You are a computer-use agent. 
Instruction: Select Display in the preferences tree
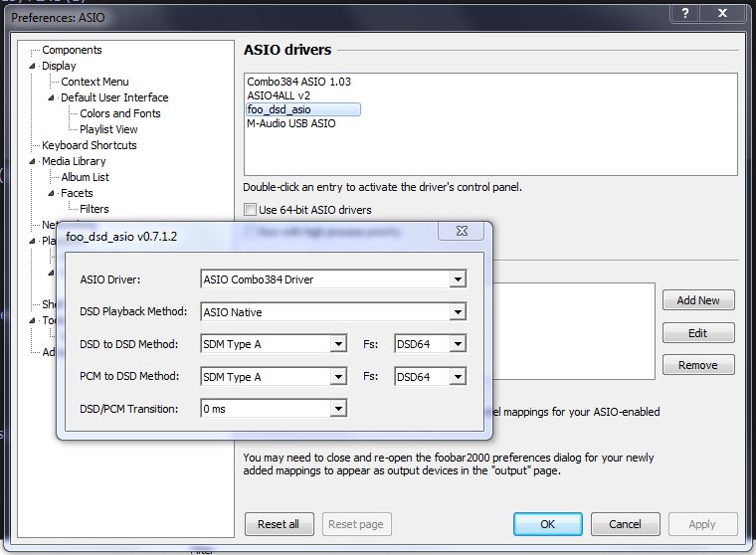[x=59, y=66]
